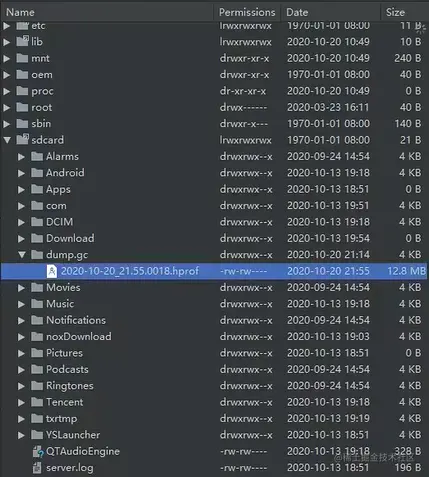Screen dimensions: 429x477
Task: Click the sbin folder icon
Action: [22, 123]
